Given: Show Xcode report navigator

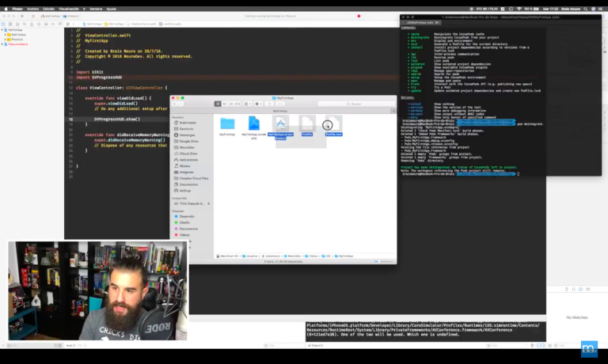Looking at the screenshot, I should coord(60,24).
